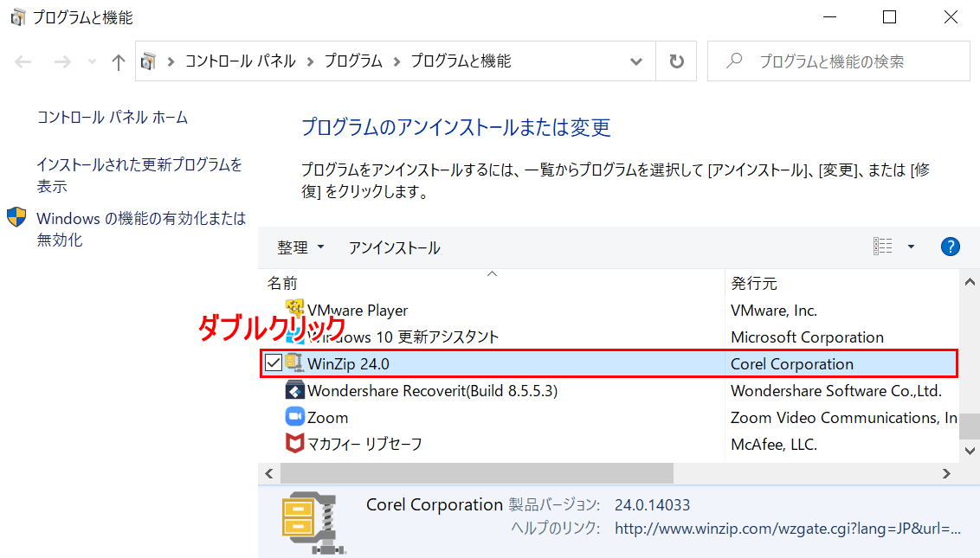980x558 pixels.
Task: Minimize the プログラムと機能 window
Action: (x=829, y=17)
